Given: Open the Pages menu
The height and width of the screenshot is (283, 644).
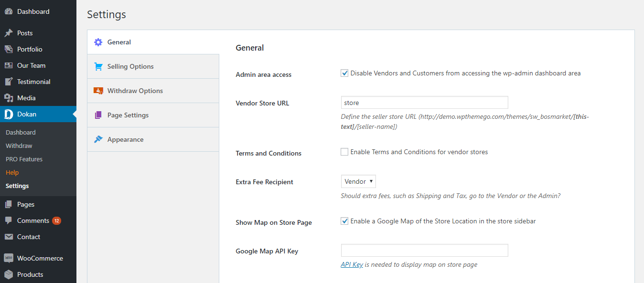Looking at the screenshot, I should [x=38, y=204].
